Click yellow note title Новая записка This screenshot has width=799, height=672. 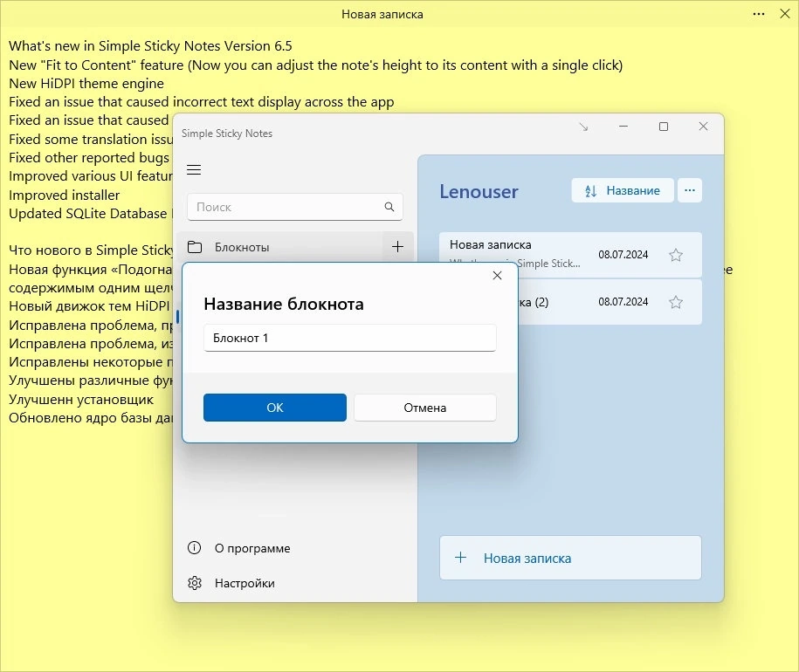point(382,14)
